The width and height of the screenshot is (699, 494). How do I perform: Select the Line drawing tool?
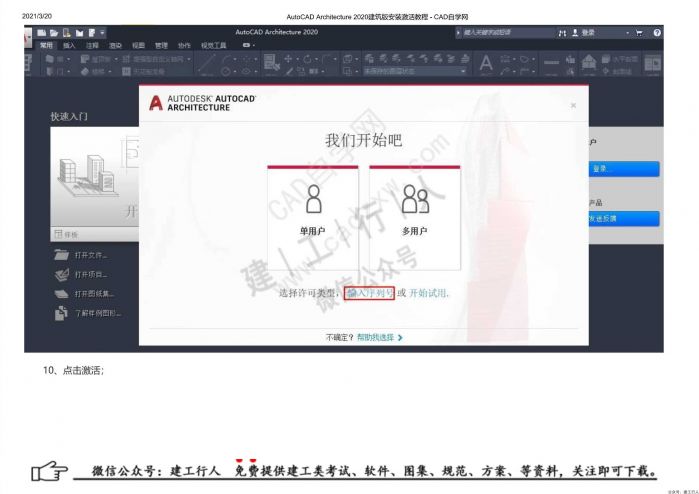(206, 64)
